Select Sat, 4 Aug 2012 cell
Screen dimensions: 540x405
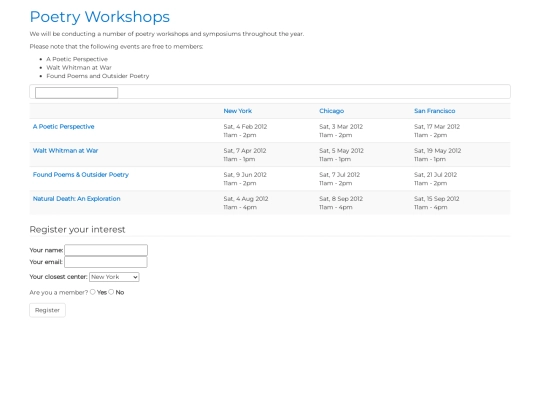(268, 203)
